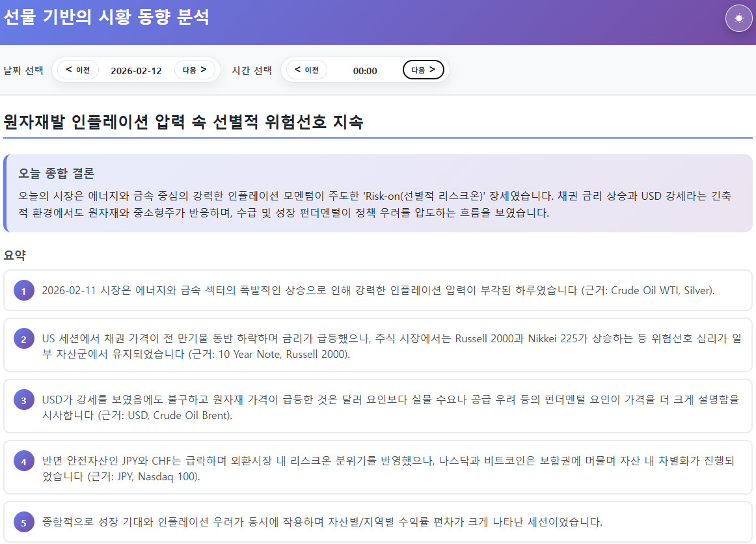Click the page title 선물 기반의 시황 동향 분석
The width and height of the screenshot is (756, 544).
pyautogui.click(x=107, y=18)
